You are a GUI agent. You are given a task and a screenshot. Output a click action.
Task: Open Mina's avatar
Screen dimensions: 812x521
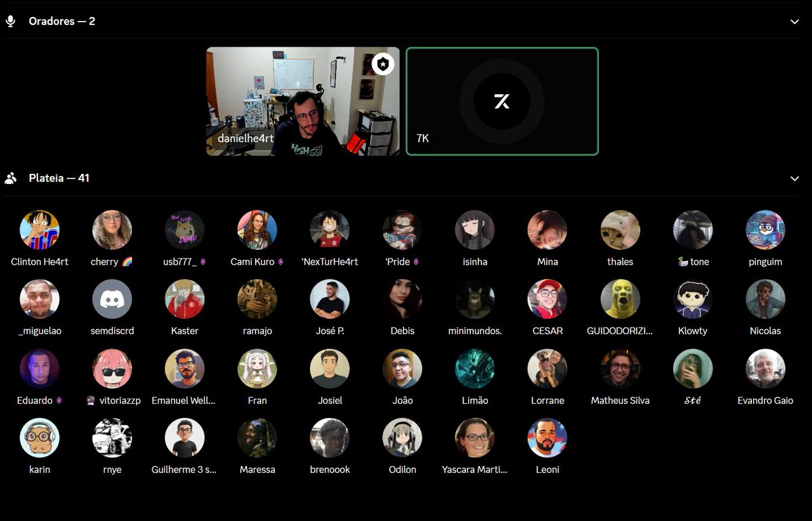(547, 230)
